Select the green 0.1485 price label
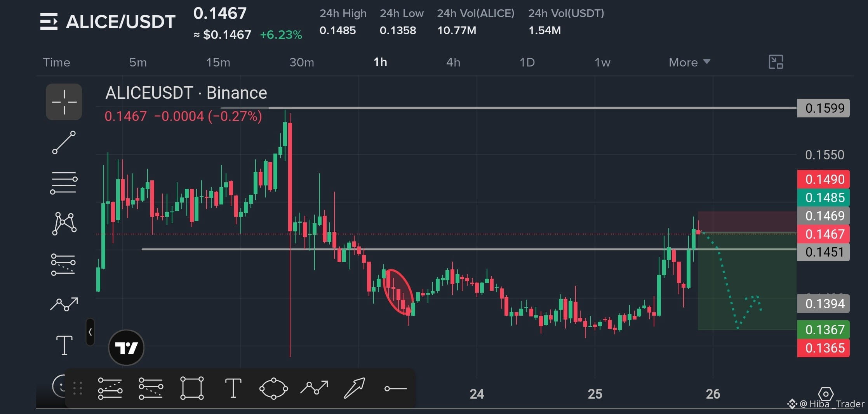Screen dimensions: 868x414 823,197
